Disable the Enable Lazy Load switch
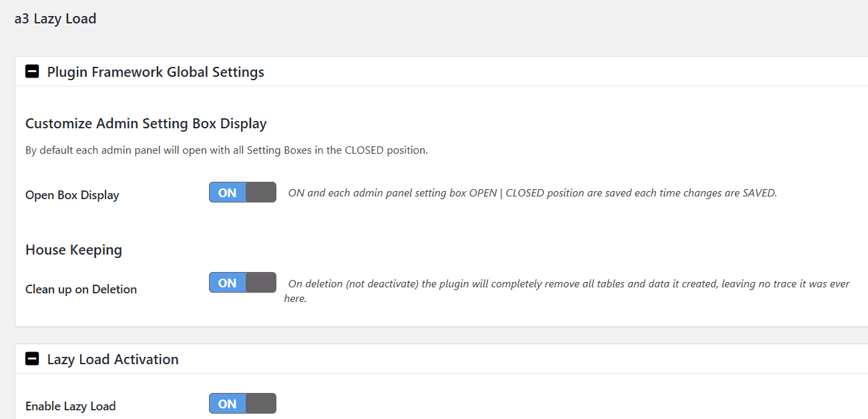Image resolution: width=868 pixels, height=419 pixels. point(242,404)
